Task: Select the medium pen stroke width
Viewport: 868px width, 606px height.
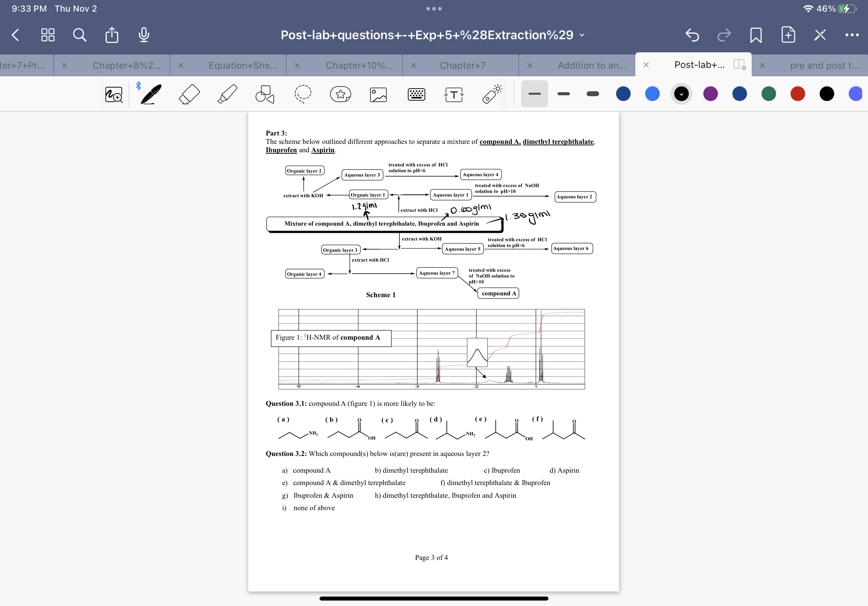Action: click(x=563, y=94)
